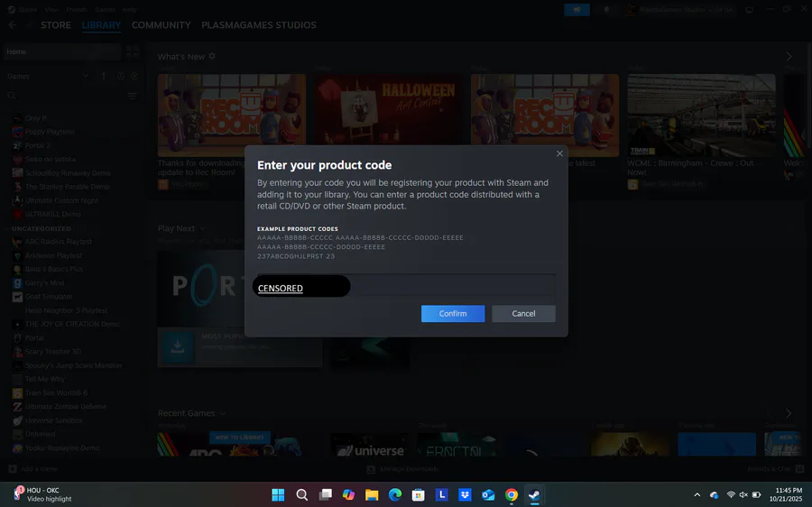Open the Halloween Art Contest news card
This screenshot has height=507, width=812.
[388, 110]
